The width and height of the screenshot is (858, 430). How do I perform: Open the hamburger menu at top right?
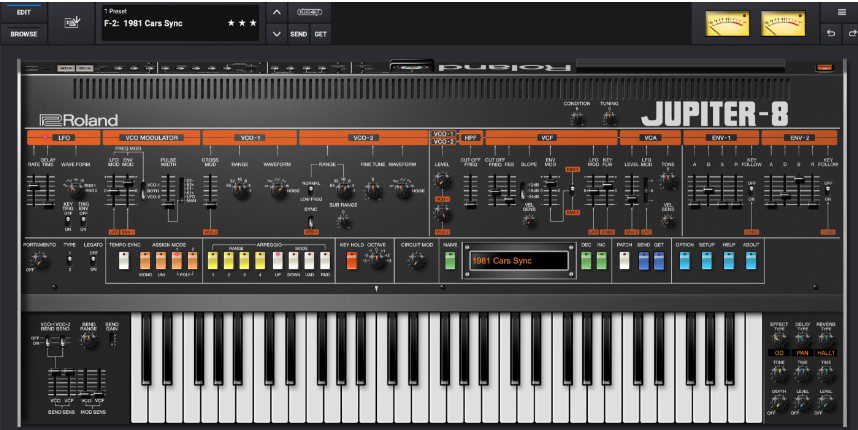(841, 12)
